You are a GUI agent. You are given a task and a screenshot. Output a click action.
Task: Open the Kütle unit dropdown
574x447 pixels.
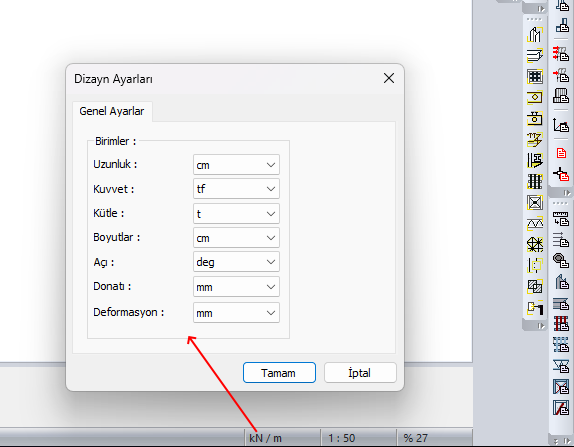(x=236, y=213)
